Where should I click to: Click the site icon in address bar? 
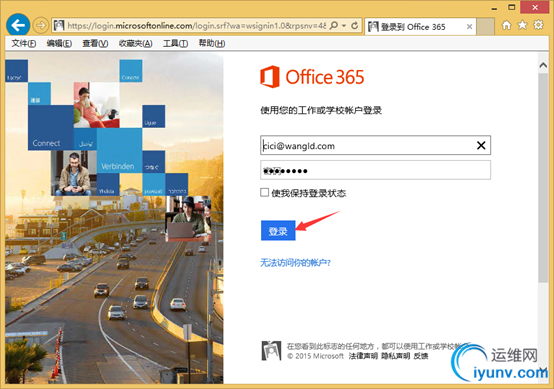pyautogui.click(x=59, y=25)
